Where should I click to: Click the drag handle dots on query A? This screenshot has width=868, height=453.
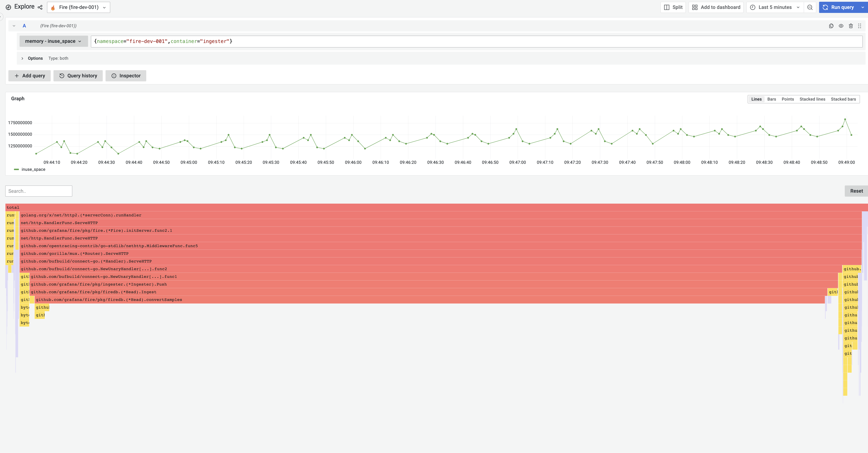(x=860, y=26)
